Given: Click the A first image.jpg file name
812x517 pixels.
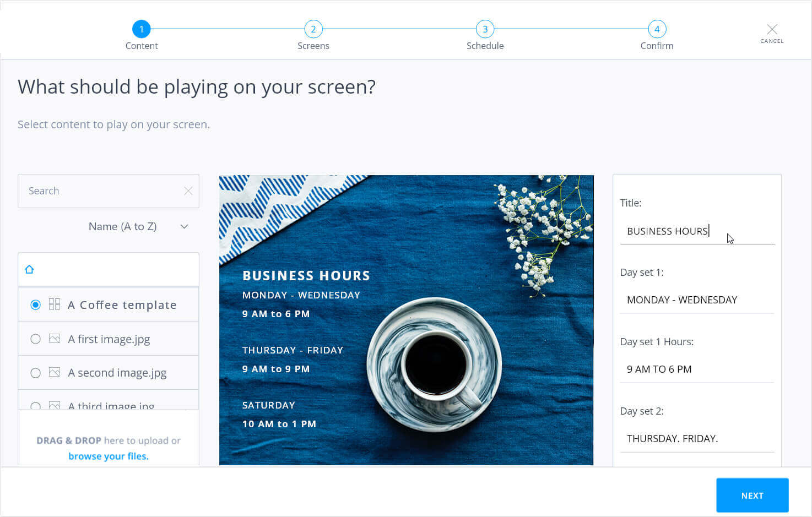Looking at the screenshot, I should point(109,339).
